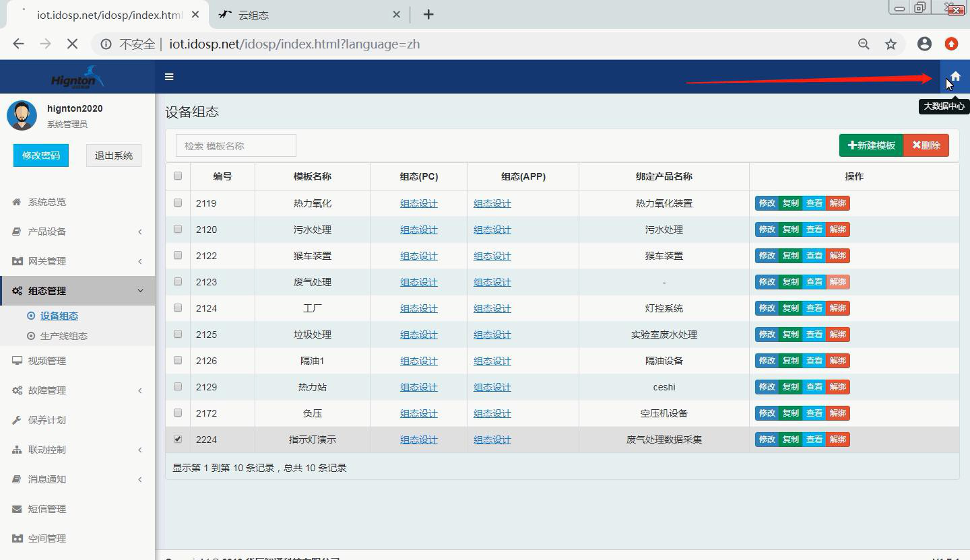Image resolution: width=970 pixels, height=560 pixels.
Task: Uncheck the box for row 2224
Action: pyautogui.click(x=178, y=439)
